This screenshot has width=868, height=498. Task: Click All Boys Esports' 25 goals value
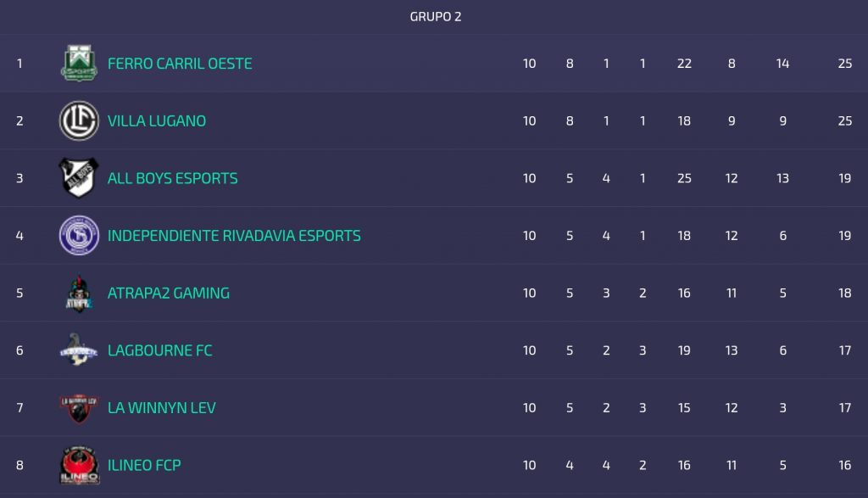(684, 178)
